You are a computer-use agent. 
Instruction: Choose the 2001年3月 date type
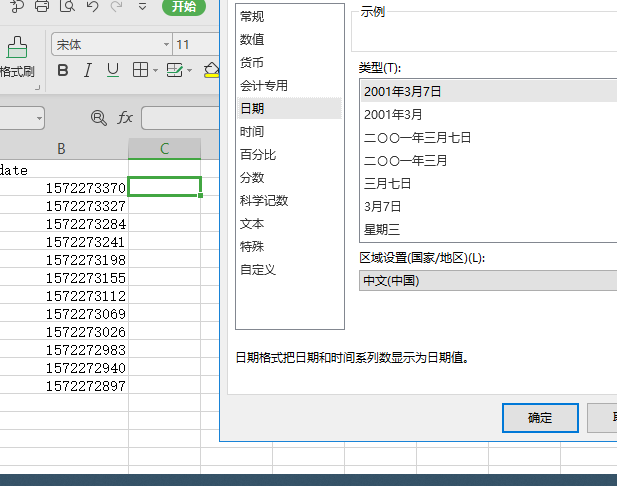[x=393, y=114]
